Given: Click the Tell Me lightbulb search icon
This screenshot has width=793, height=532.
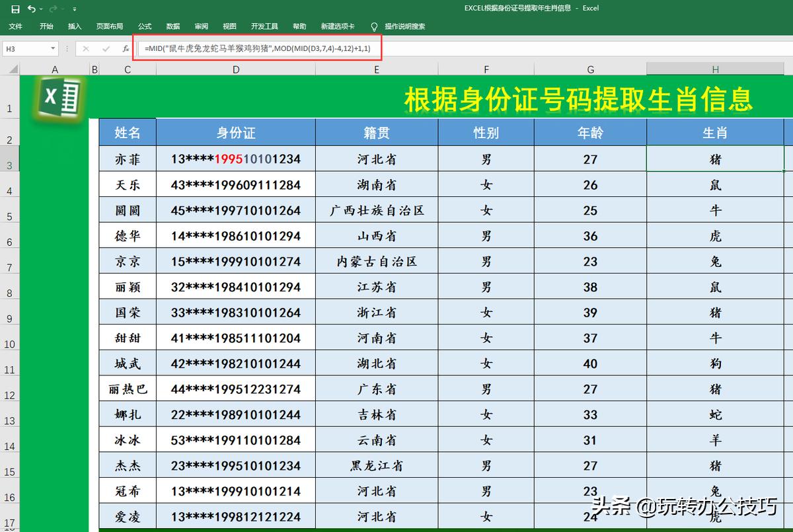Looking at the screenshot, I should tap(374, 27).
